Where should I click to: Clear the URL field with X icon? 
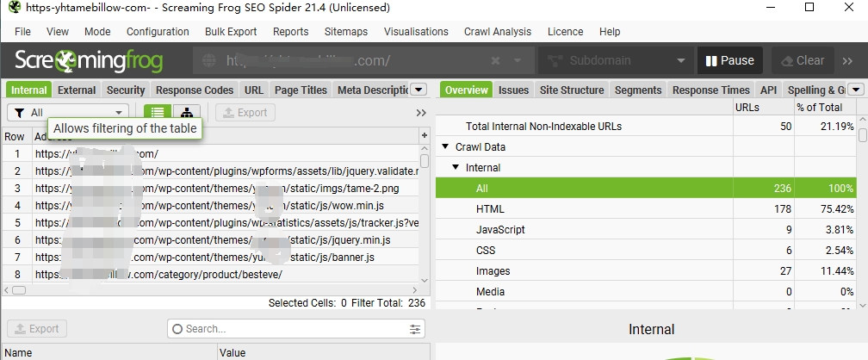[x=495, y=61]
